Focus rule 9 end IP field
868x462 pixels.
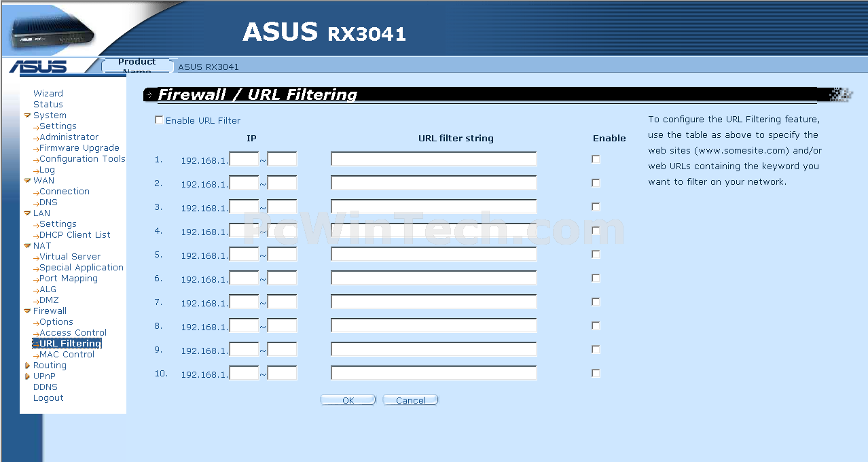pos(283,349)
